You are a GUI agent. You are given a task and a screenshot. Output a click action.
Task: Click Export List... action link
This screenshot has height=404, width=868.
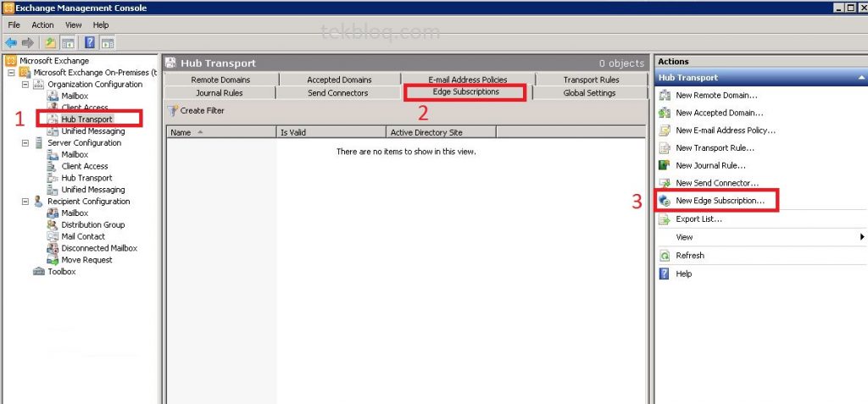[x=698, y=219]
